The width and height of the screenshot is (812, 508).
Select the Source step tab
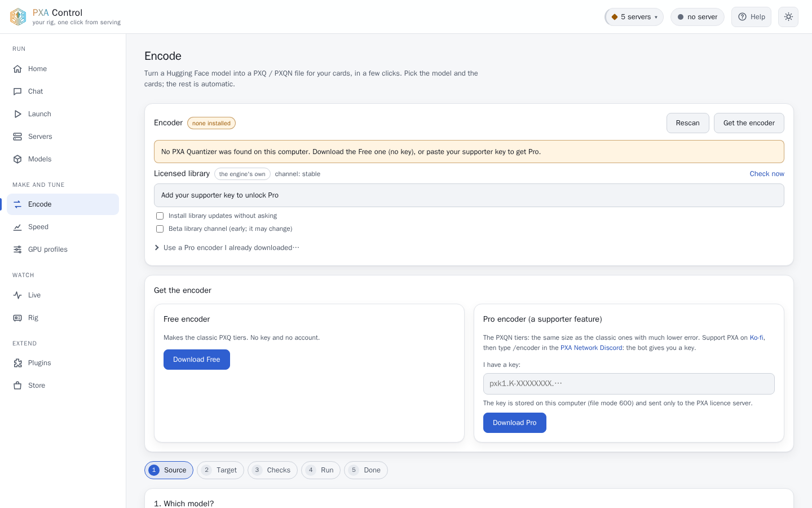tap(169, 470)
